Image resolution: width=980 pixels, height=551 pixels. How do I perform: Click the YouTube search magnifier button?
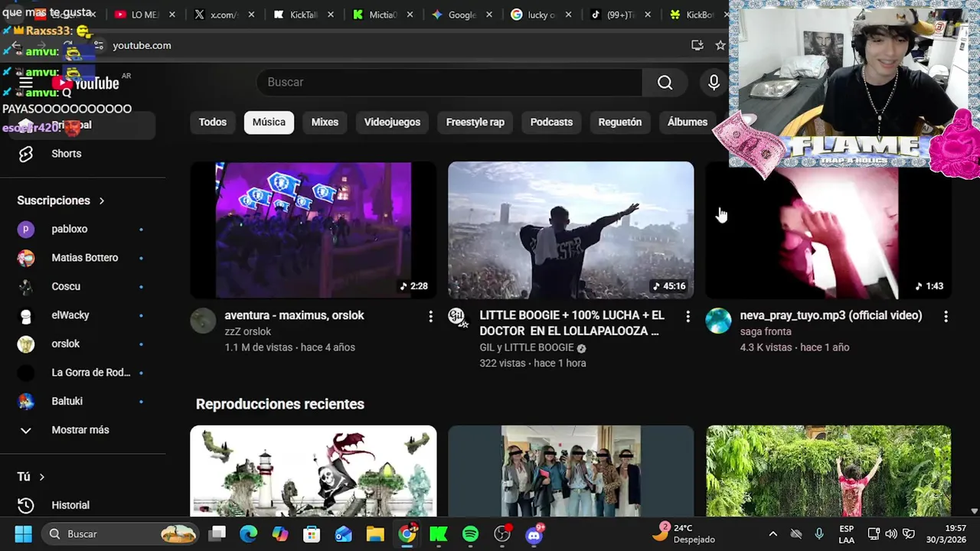[665, 83]
